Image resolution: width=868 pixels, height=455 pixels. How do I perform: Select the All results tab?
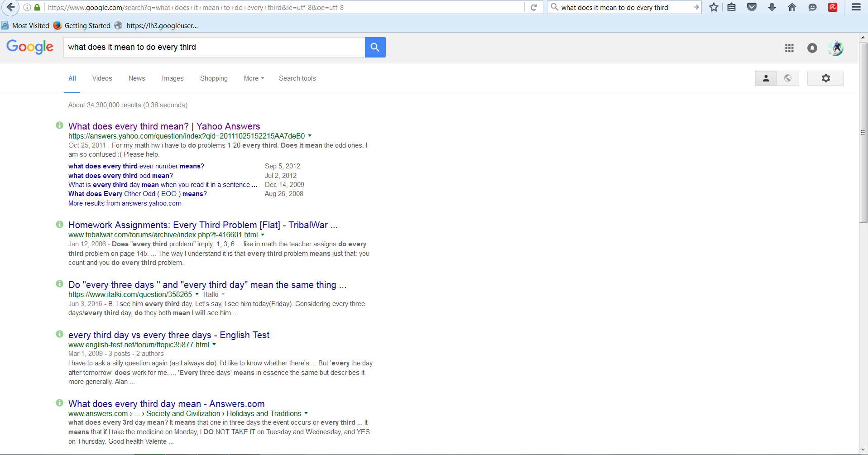click(x=72, y=78)
